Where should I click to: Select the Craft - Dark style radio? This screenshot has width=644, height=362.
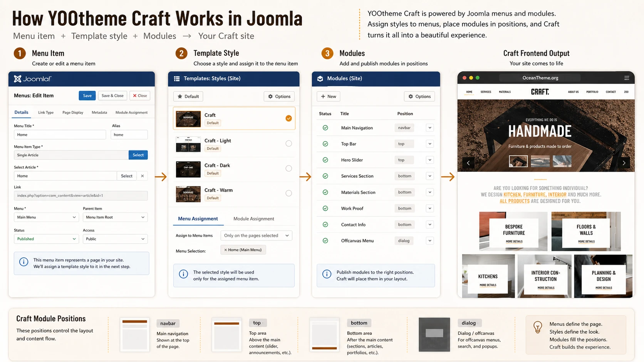288,168
